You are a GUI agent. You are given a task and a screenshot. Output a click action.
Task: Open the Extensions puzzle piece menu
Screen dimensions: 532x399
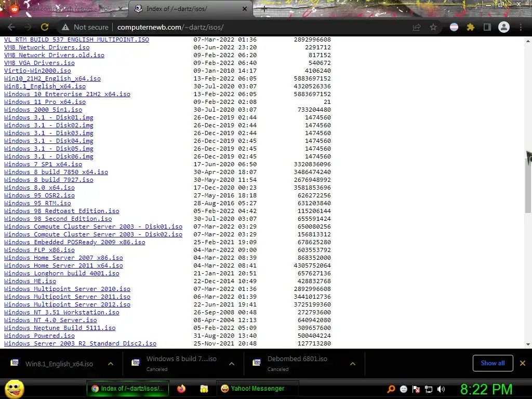point(470,27)
